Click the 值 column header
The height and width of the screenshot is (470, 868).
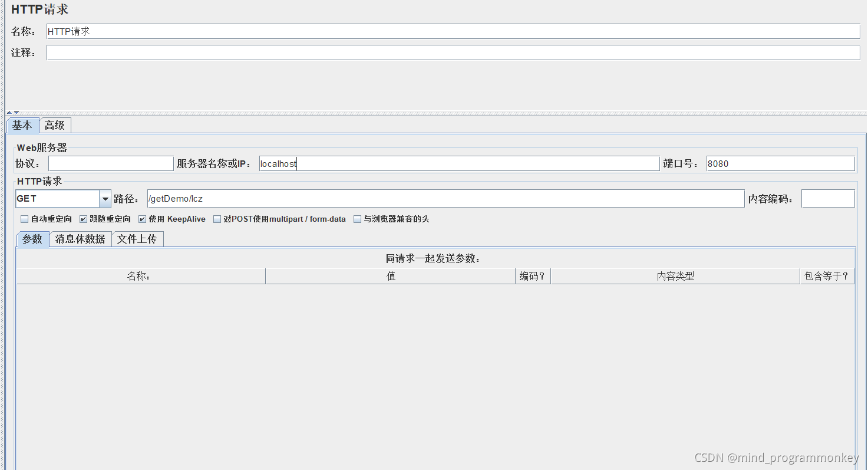click(391, 276)
